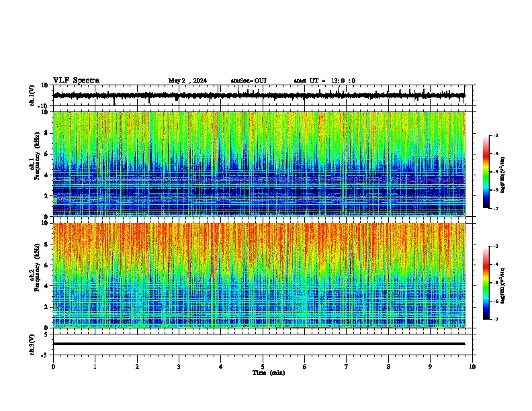Click the ch.3 flat black trace line
This screenshot has width=532, height=411.
[259, 344]
